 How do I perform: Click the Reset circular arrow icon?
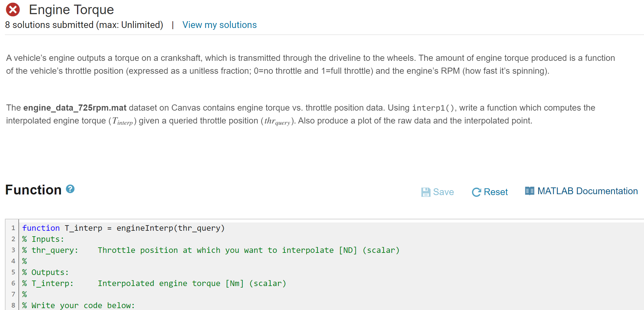pyautogui.click(x=476, y=192)
